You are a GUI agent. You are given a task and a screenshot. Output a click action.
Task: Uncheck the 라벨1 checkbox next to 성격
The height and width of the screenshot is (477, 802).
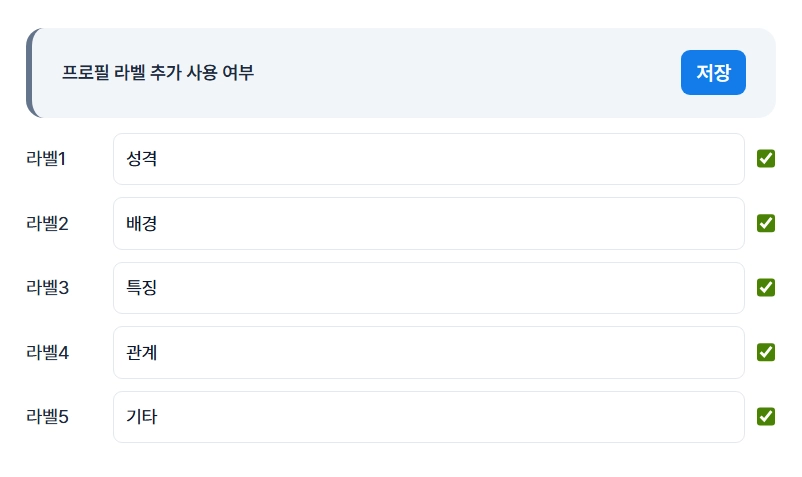click(766, 159)
